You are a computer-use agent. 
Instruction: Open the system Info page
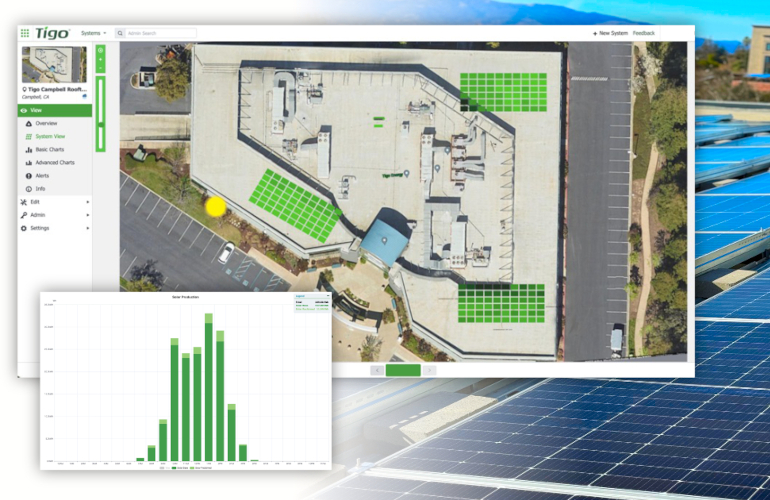40,188
